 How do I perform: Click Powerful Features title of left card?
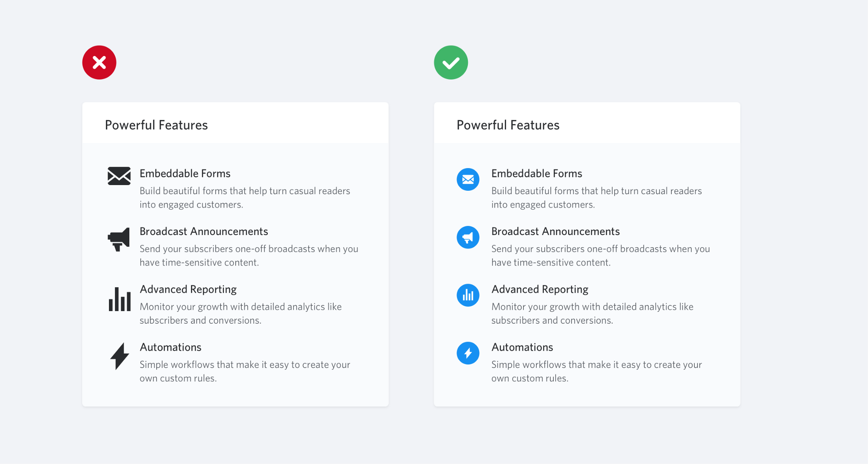tap(156, 125)
